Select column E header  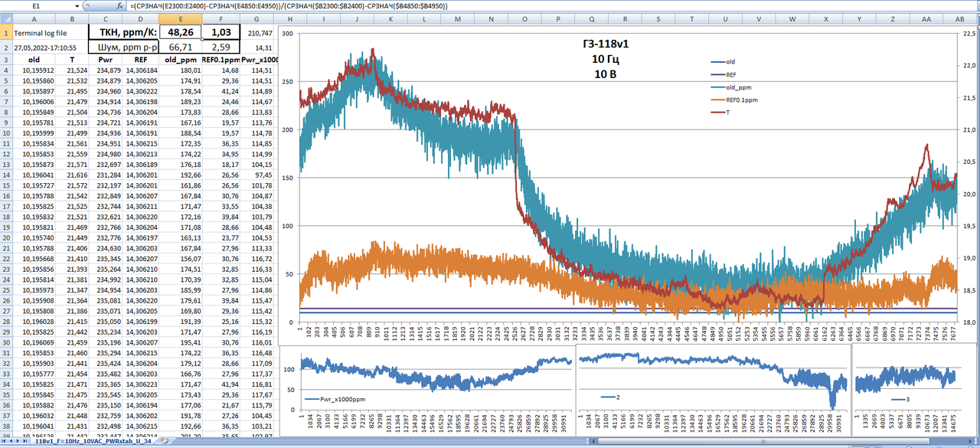pos(181,18)
